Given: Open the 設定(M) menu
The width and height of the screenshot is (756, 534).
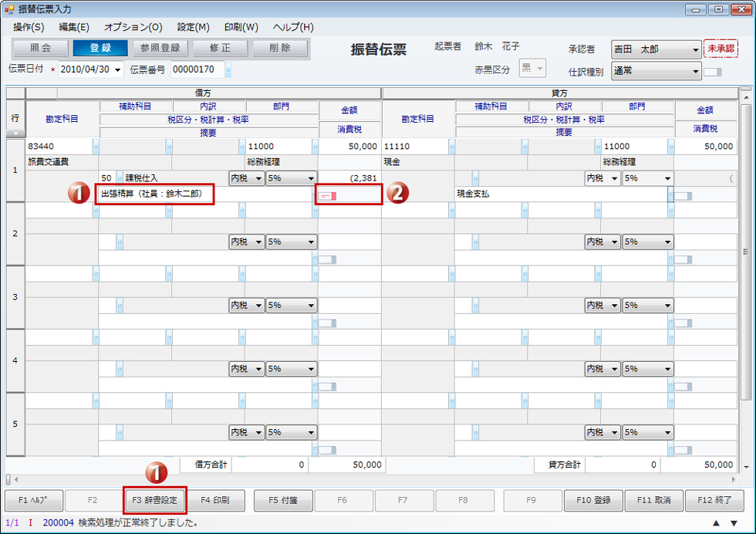Looking at the screenshot, I should (194, 28).
